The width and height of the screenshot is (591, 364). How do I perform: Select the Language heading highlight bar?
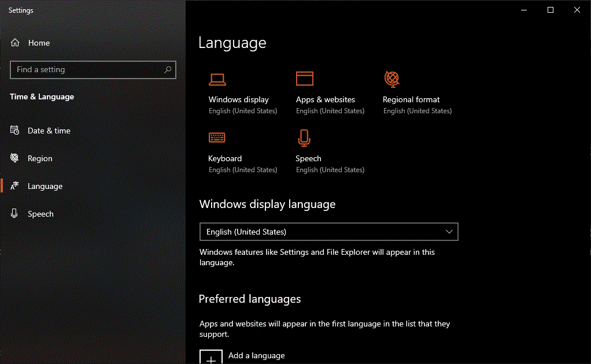click(x=1, y=185)
